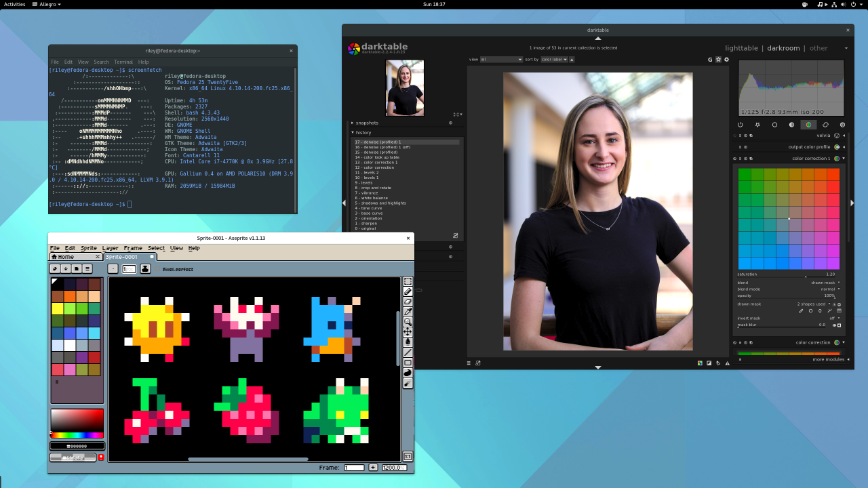This screenshot has height=488, width=868.
Task: Open Aseprite Layer menu
Action: point(110,249)
